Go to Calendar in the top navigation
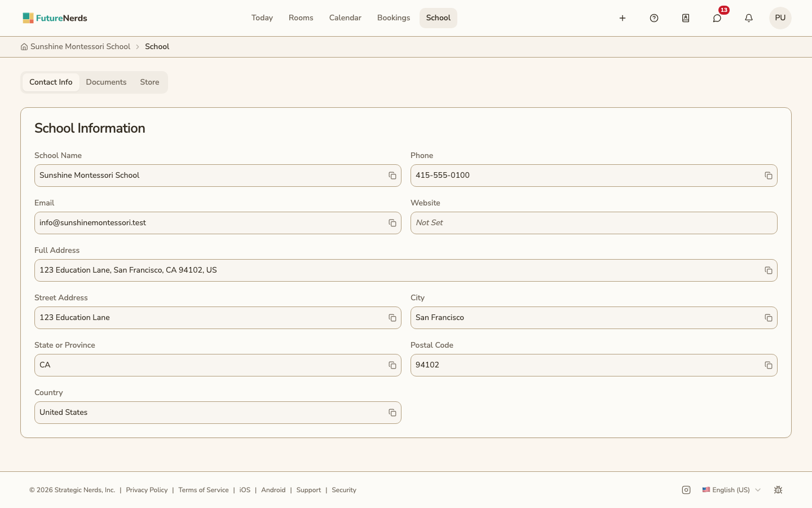 coord(345,18)
